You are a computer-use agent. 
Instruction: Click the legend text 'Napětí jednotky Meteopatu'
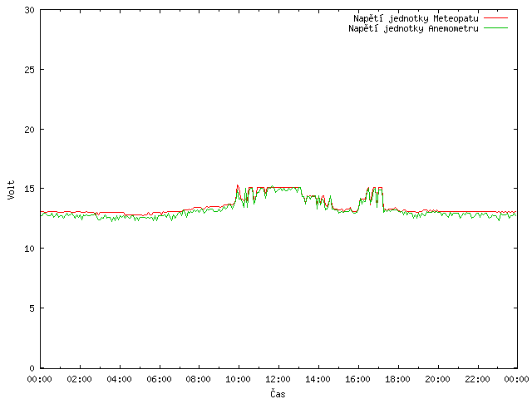tap(416, 18)
